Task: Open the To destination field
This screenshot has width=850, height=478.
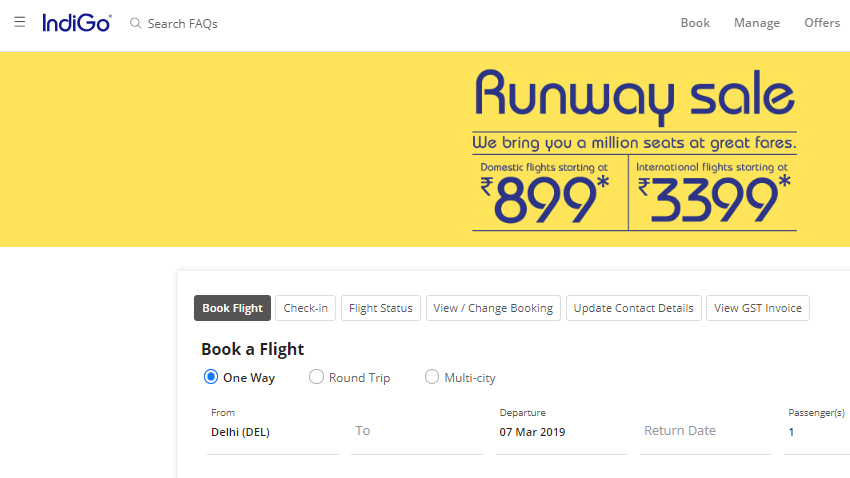Action: [x=415, y=431]
